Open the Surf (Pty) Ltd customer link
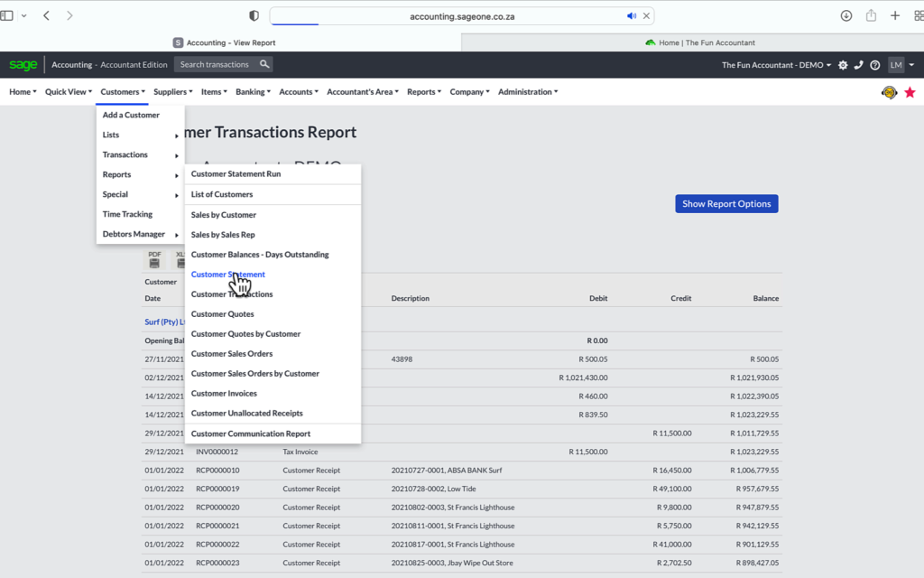 pyautogui.click(x=161, y=321)
